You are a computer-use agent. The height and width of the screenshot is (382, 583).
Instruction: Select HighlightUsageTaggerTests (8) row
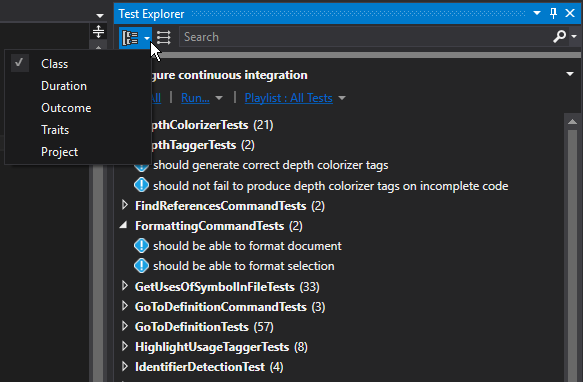pyautogui.click(x=221, y=347)
